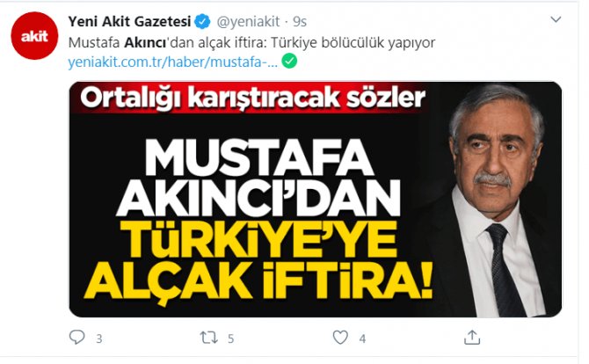Open the reply speech bubble icon
The image size is (589, 364).
pos(77,337)
